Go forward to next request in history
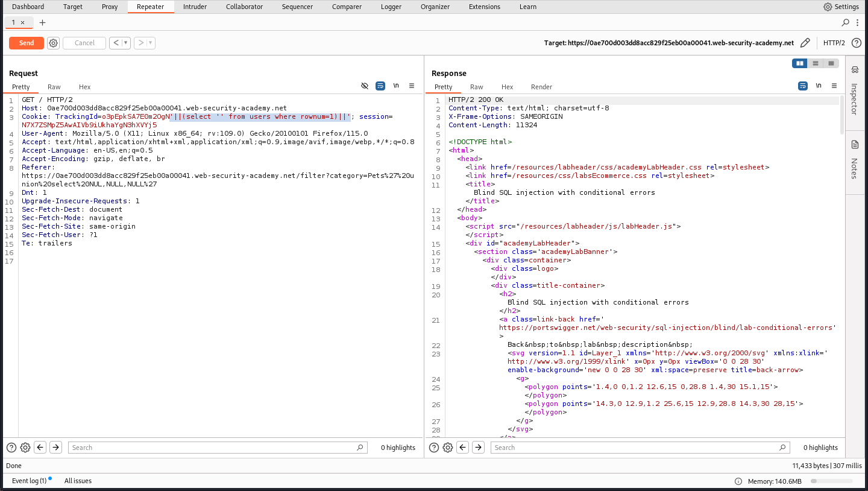The height and width of the screenshot is (491, 868). pyautogui.click(x=140, y=43)
